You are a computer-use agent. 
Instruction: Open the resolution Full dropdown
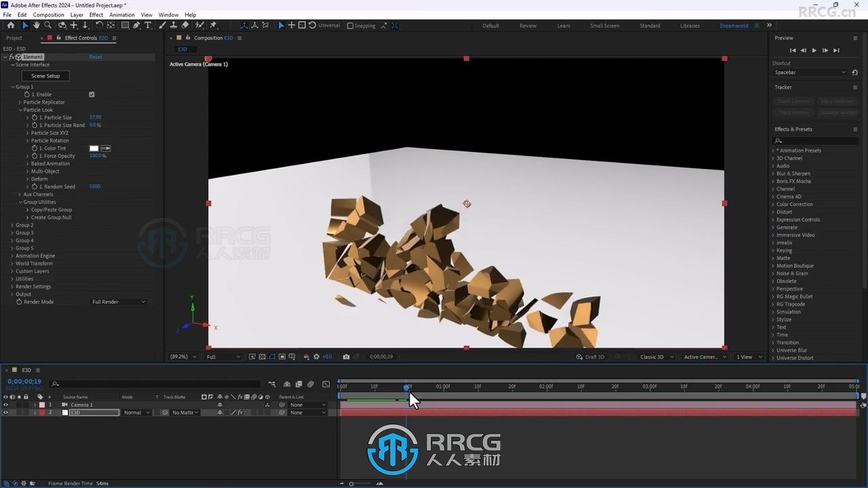(x=223, y=357)
